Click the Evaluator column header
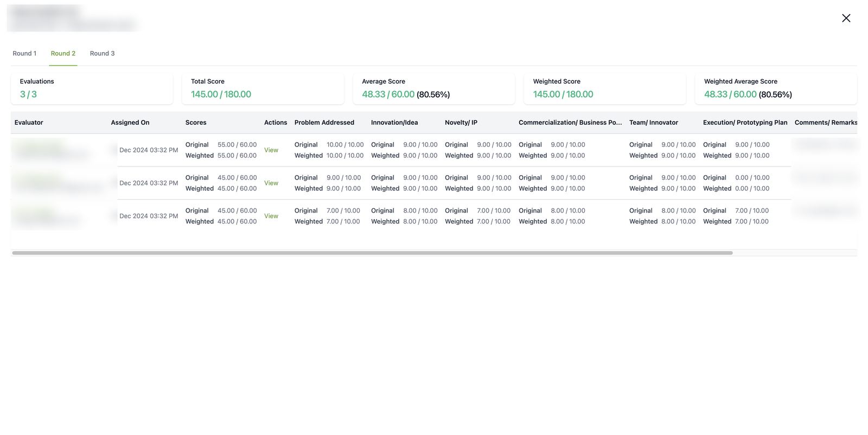The width and height of the screenshot is (868, 435). point(29,123)
